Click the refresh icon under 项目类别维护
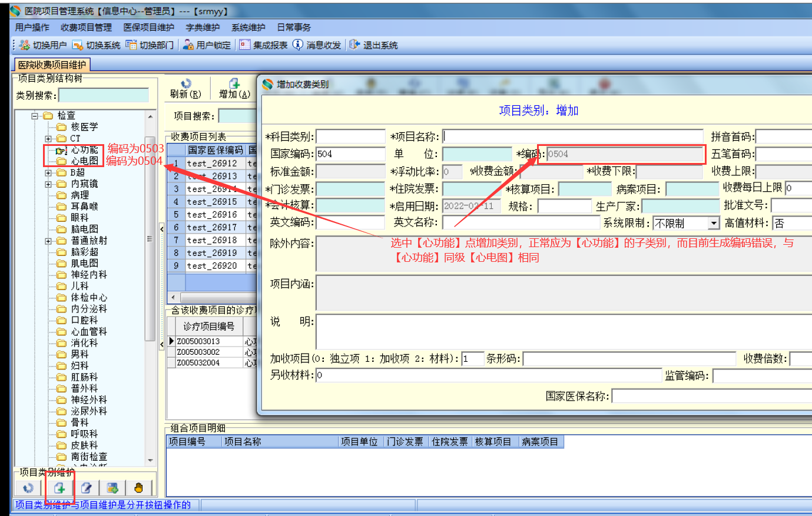 (28, 488)
